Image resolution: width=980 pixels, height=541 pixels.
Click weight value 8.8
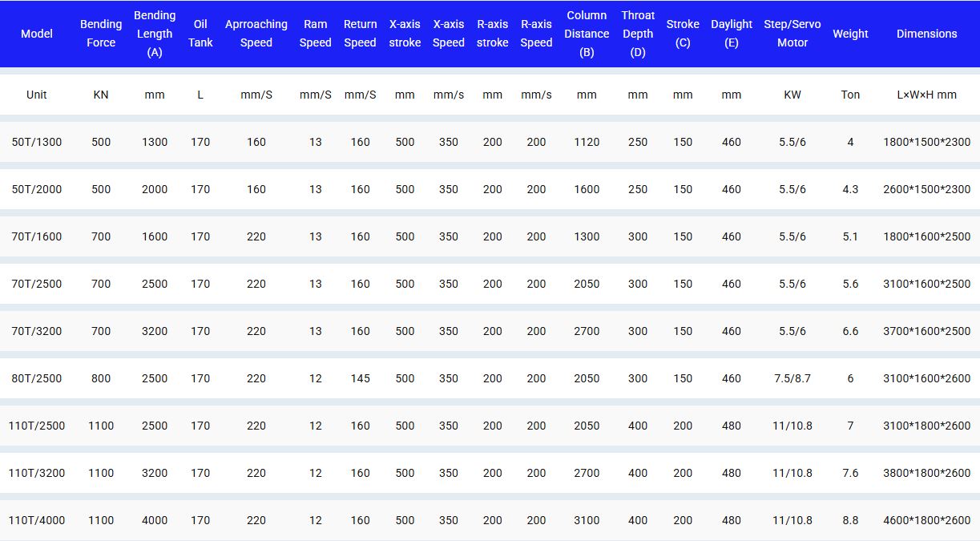tap(850, 520)
